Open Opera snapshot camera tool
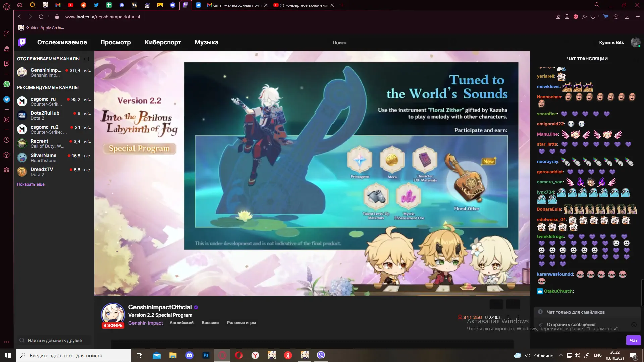 click(x=567, y=17)
